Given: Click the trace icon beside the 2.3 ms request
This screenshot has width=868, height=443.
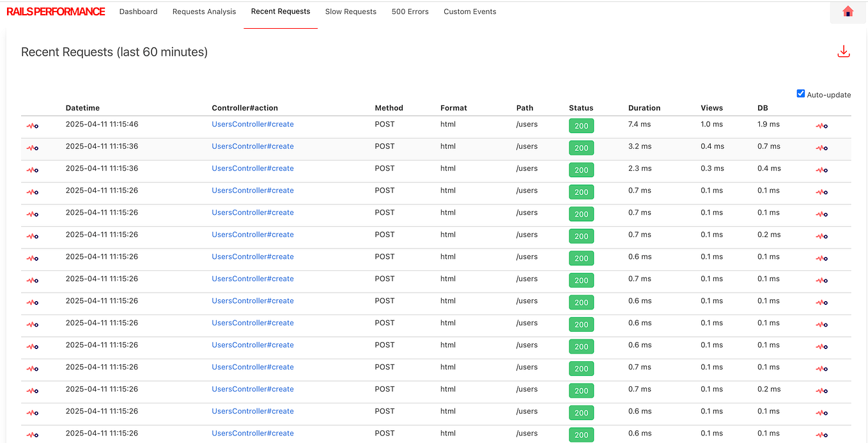Looking at the screenshot, I should (x=32, y=170).
